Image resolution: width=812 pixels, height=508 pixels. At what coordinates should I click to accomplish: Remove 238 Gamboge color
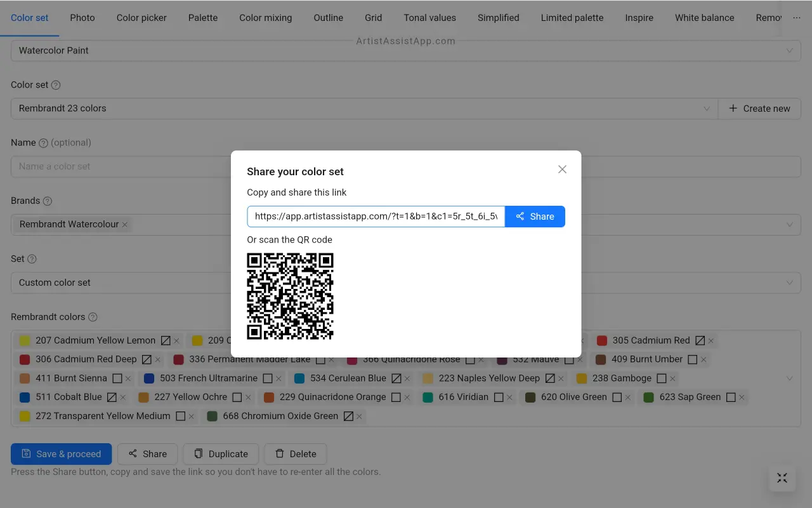pyautogui.click(x=672, y=378)
